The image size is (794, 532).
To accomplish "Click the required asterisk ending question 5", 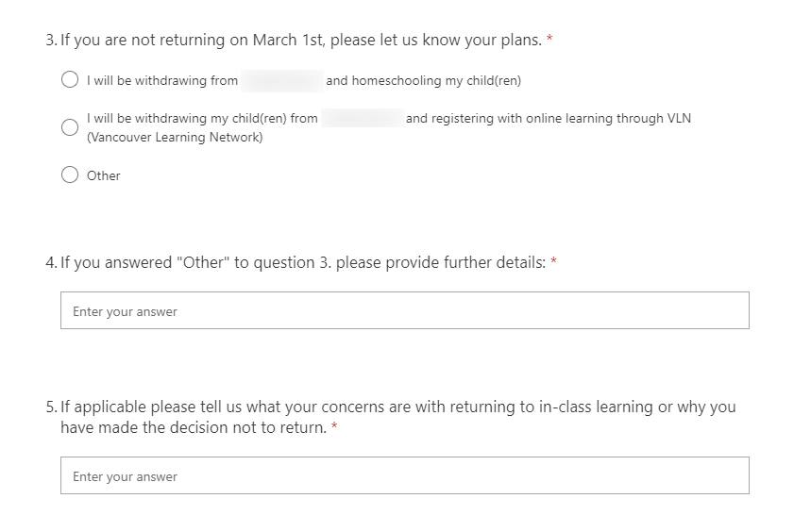I will (334, 428).
